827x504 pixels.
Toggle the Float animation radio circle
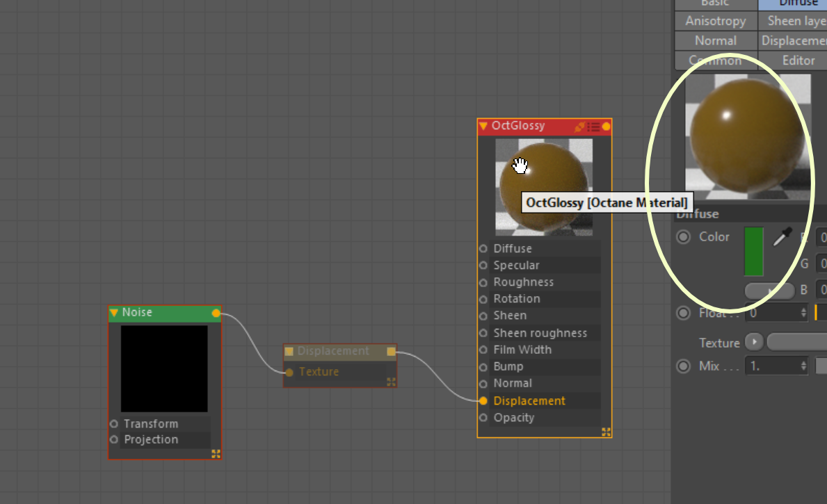pyautogui.click(x=684, y=313)
